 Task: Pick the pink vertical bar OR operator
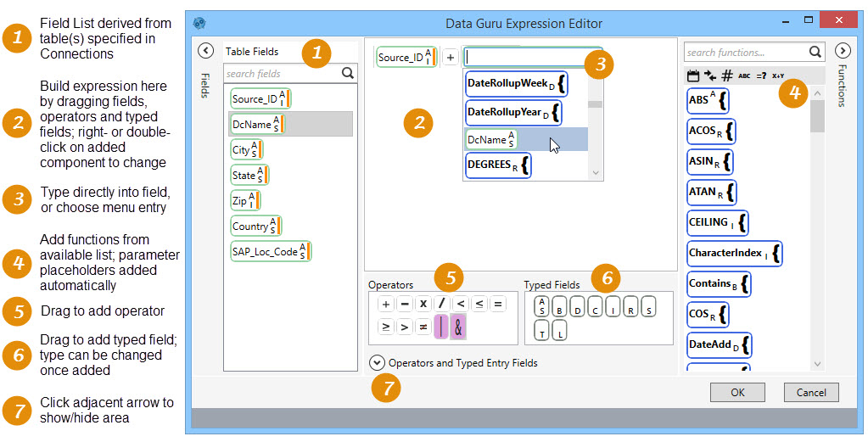click(x=441, y=327)
